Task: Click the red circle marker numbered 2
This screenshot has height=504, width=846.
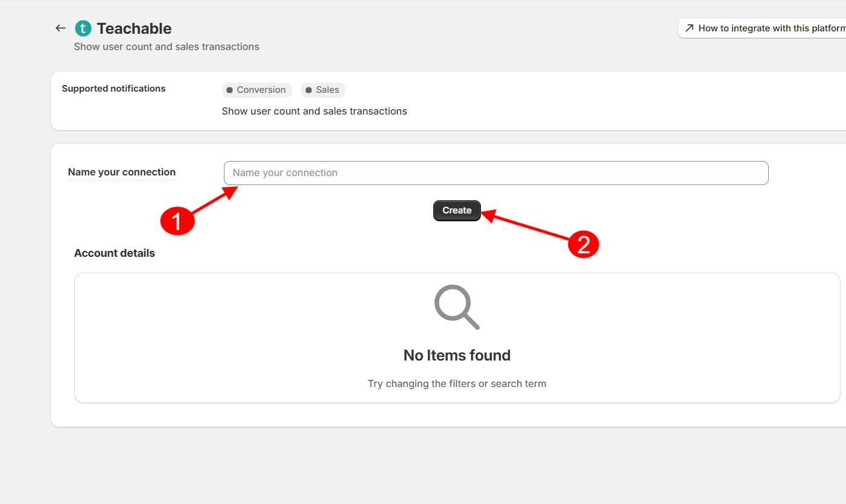Action: [x=584, y=244]
